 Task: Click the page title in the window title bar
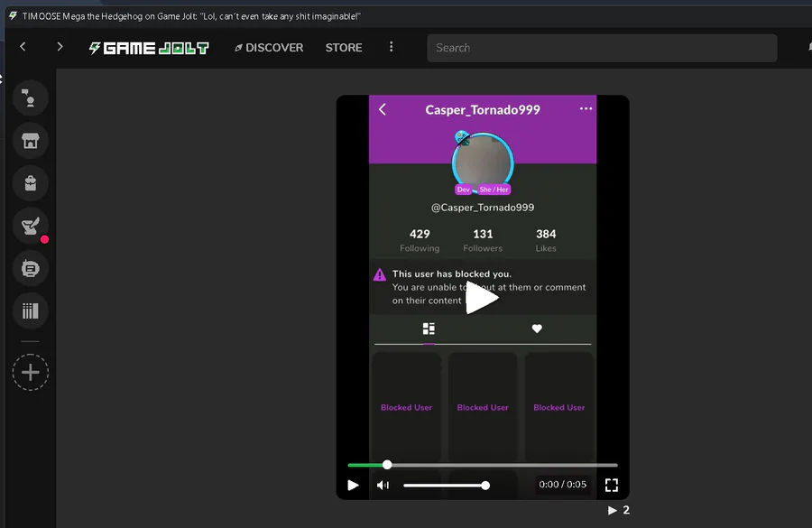click(x=191, y=16)
